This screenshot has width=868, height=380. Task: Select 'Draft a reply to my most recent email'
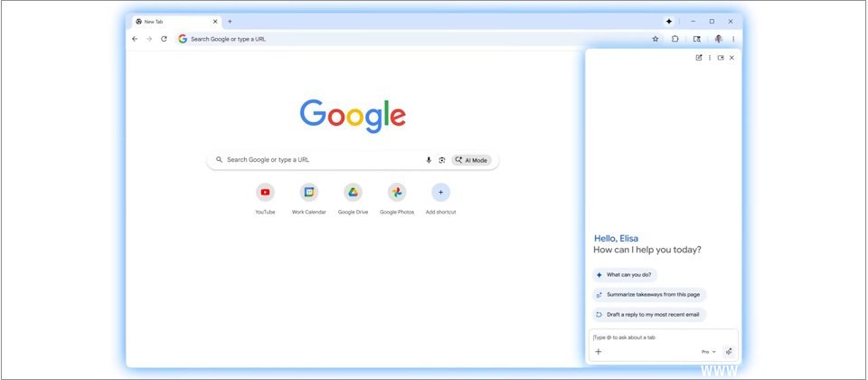[x=649, y=314]
